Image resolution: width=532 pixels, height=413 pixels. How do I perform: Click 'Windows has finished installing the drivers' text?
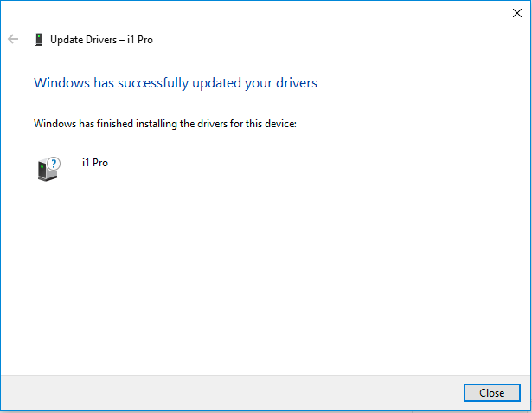coord(165,124)
